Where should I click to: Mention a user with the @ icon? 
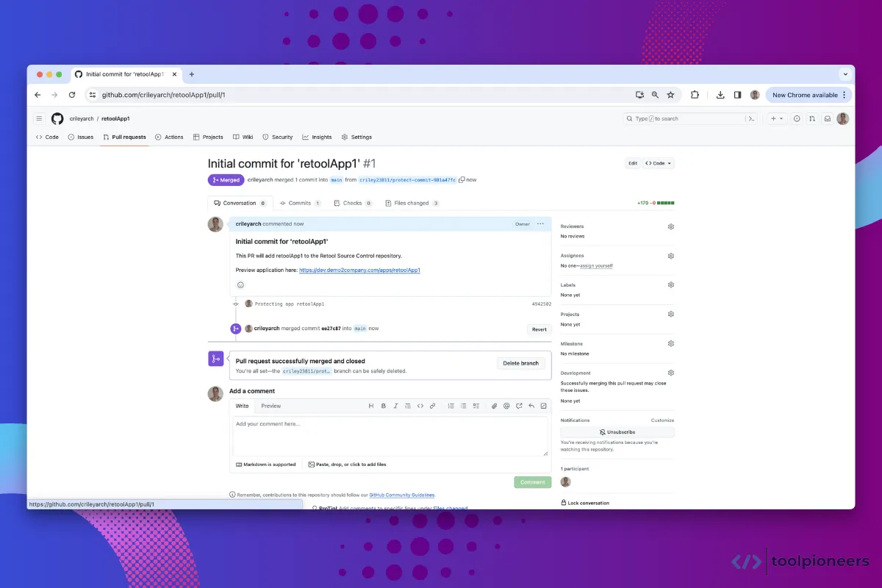click(x=506, y=406)
